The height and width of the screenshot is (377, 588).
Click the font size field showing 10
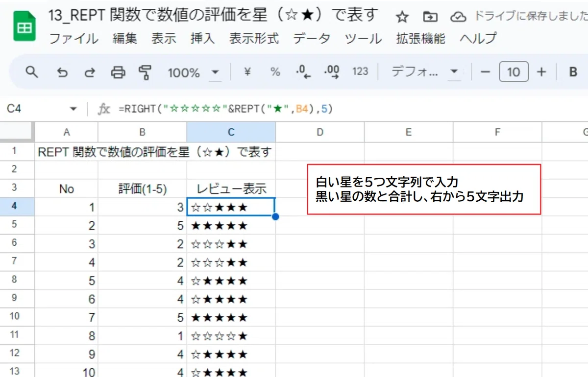(514, 72)
